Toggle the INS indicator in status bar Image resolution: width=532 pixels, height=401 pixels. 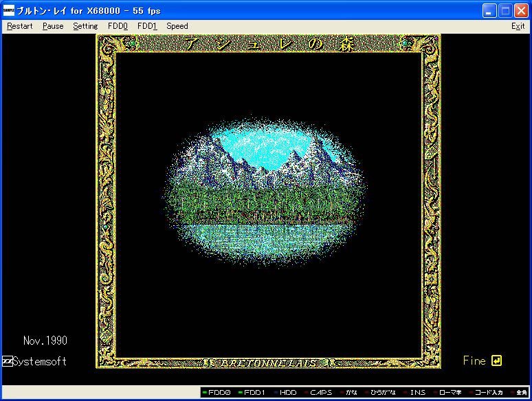pos(417,393)
